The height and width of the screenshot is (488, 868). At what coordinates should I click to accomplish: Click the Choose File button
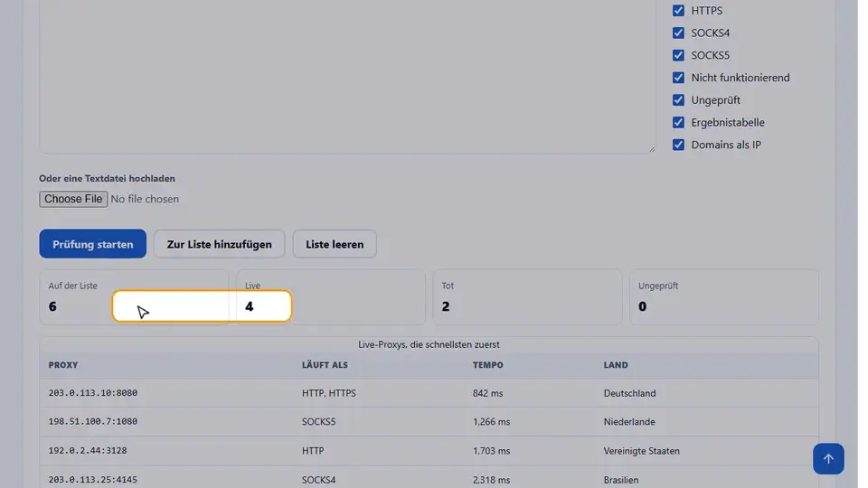tap(73, 199)
